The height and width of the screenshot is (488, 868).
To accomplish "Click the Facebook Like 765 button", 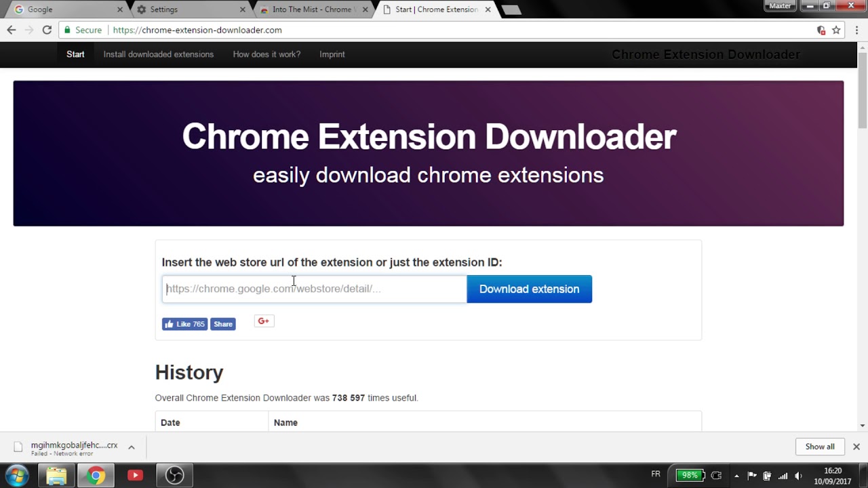I will tap(184, 324).
